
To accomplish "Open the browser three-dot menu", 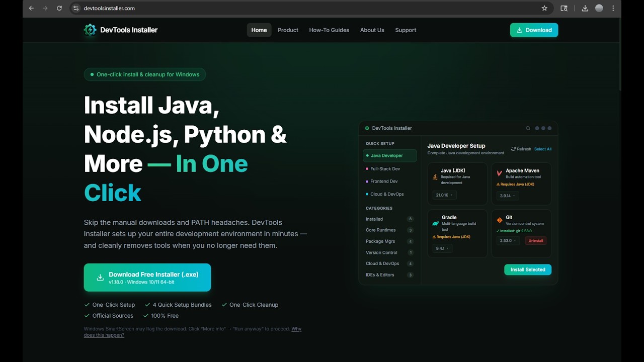I will coord(613,8).
